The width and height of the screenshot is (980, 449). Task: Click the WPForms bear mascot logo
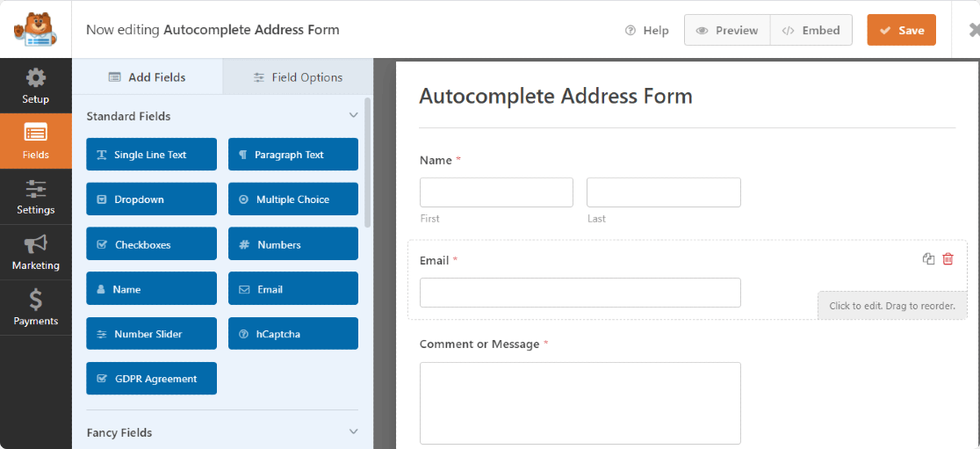[36, 29]
